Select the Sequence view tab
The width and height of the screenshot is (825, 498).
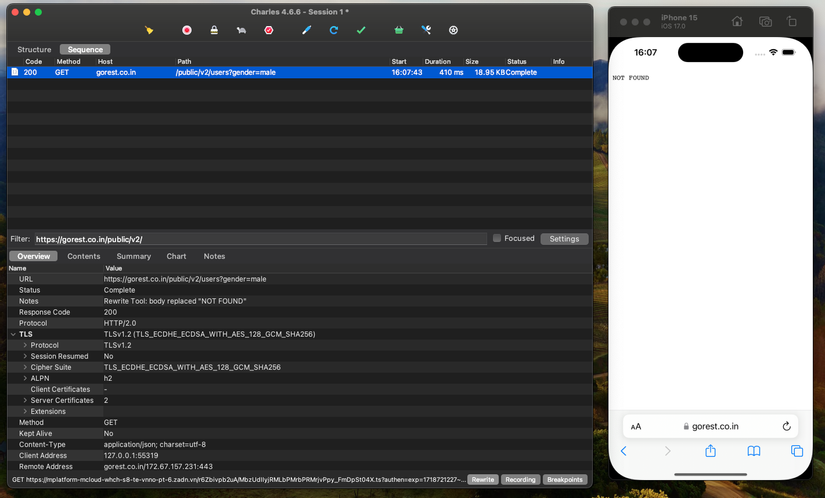[x=85, y=49]
